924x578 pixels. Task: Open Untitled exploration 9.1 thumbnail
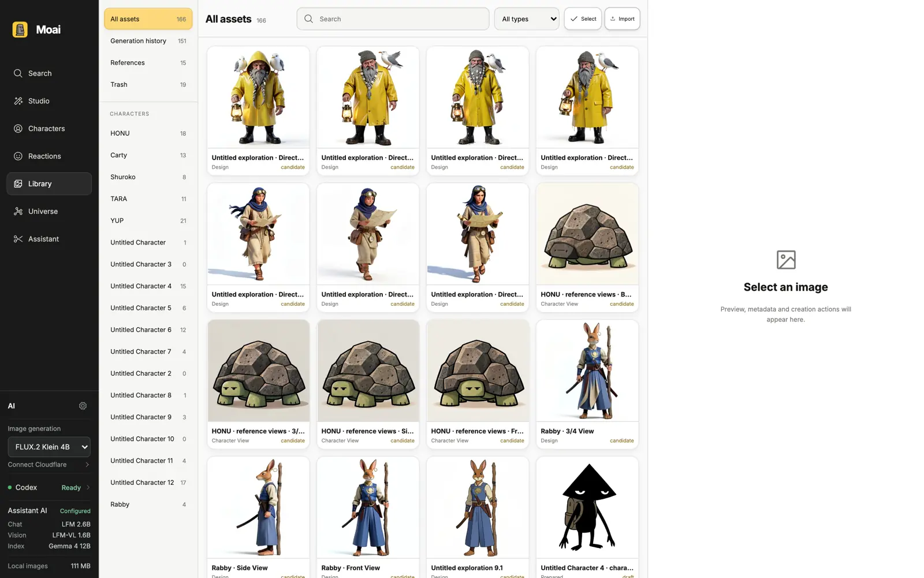click(478, 507)
